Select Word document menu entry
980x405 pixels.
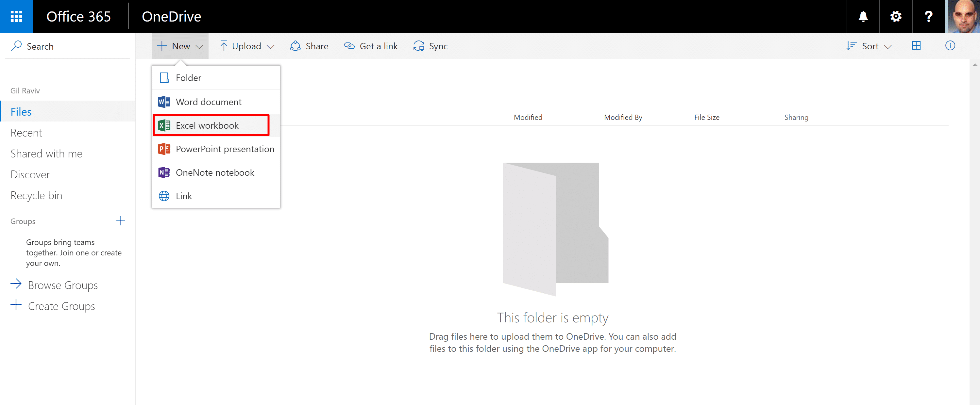208,102
